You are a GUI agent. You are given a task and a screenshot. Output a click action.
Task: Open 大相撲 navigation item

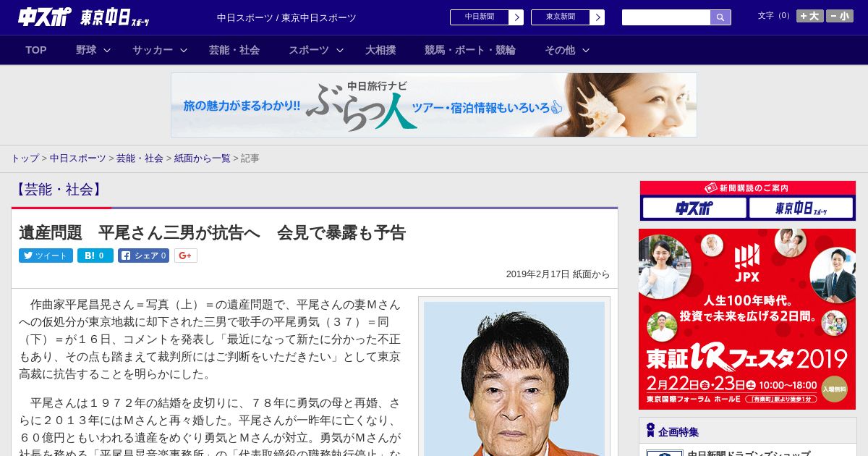[x=380, y=50]
